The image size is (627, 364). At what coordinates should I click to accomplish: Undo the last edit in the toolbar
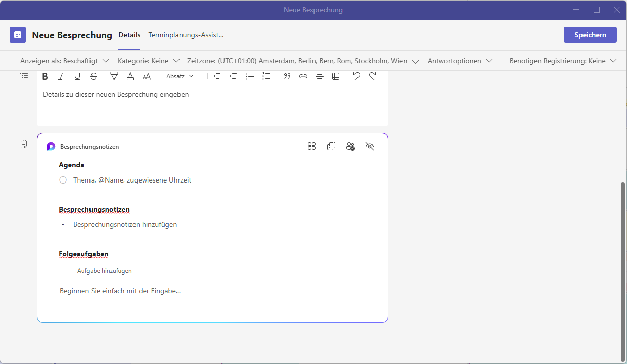(x=356, y=76)
